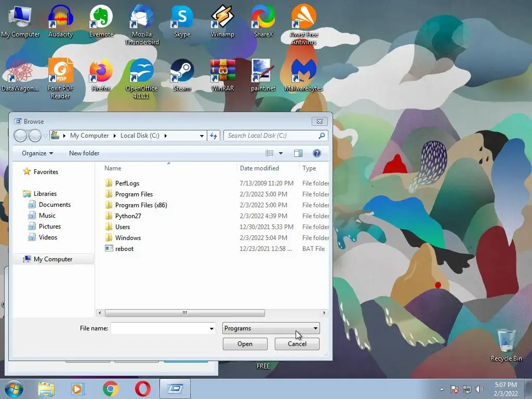The image size is (532, 399).
Task: Click the Cancel button
Action: pyautogui.click(x=297, y=344)
